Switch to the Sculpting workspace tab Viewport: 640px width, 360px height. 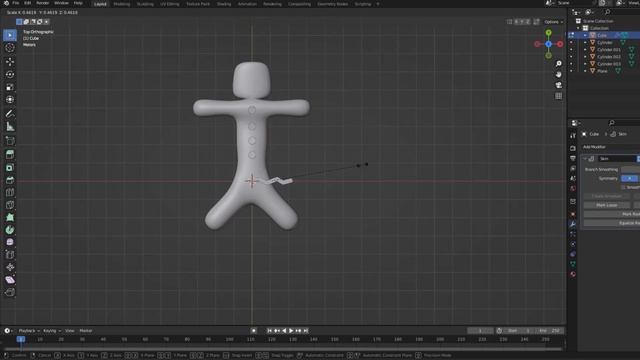tap(145, 4)
